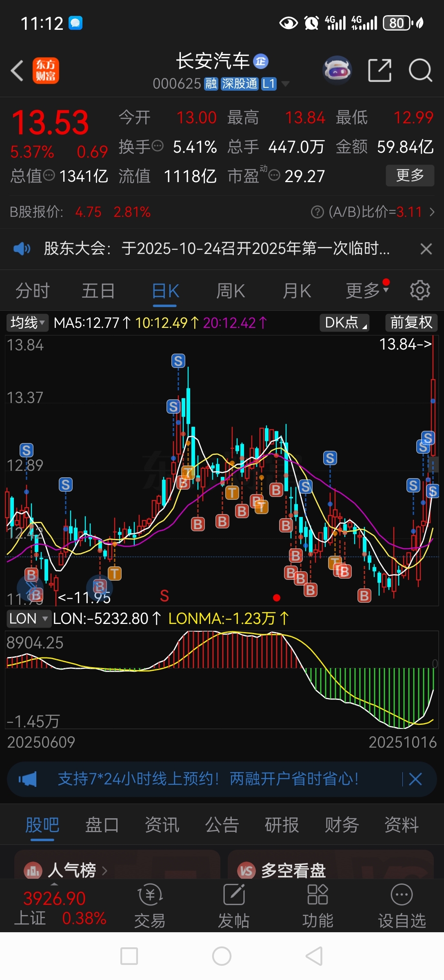Tap the 企 enterprise badge next to 长安汽车
The width and height of the screenshot is (444, 980).
[x=261, y=61]
